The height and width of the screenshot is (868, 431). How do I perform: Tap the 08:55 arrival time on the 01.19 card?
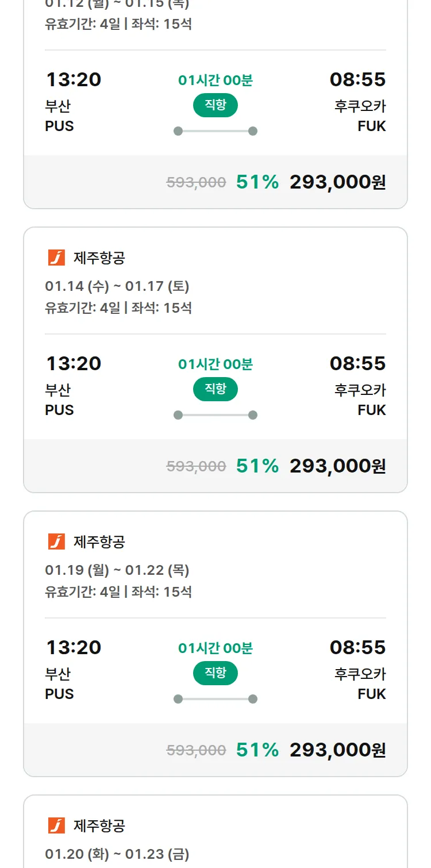[x=357, y=647]
